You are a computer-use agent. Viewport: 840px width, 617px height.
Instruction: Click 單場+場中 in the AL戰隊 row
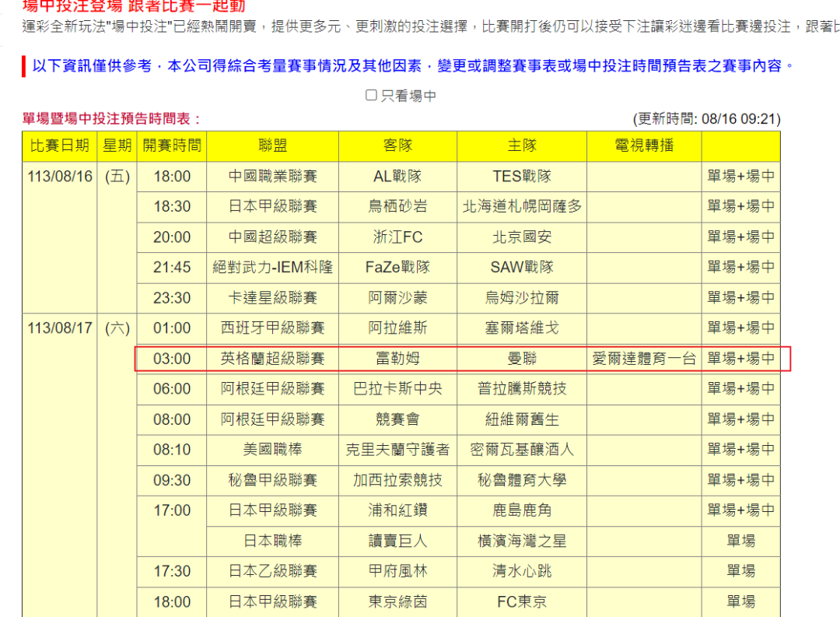point(740,177)
